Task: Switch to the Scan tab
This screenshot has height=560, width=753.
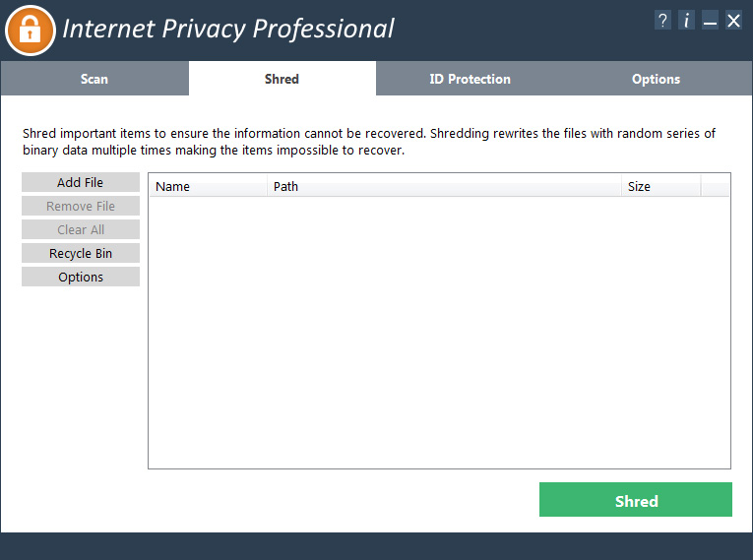Action: coord(94,79)
